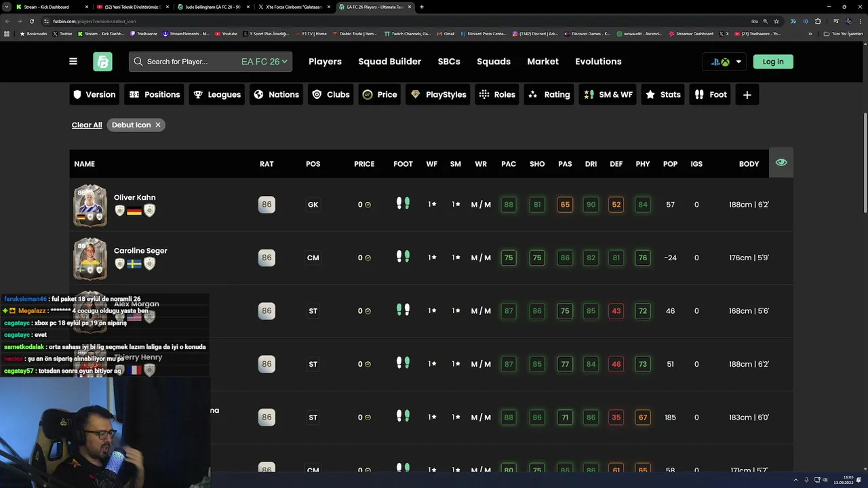The image size is (868, 488).
Task: Open the Positions filter
Action: coord(155,95)
